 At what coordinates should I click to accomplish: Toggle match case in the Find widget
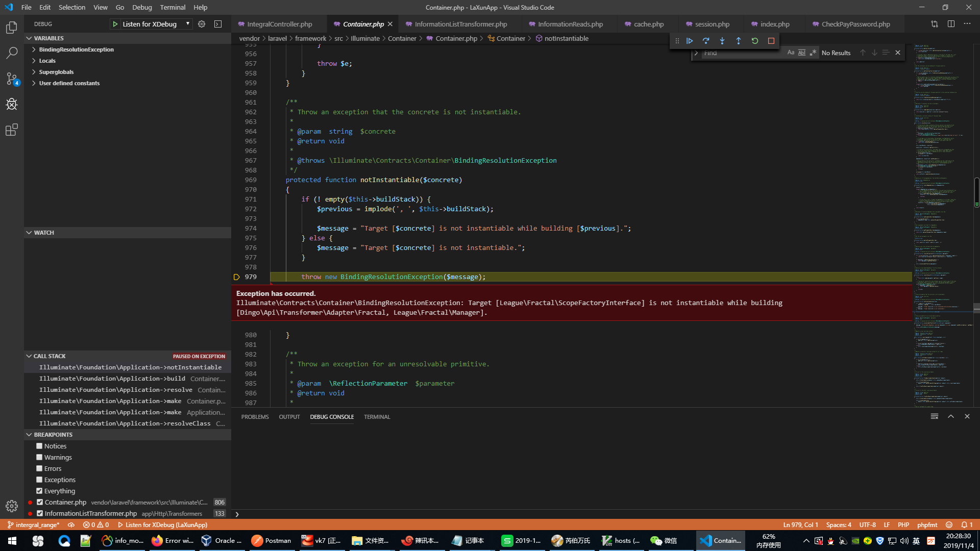pos(791,52)
